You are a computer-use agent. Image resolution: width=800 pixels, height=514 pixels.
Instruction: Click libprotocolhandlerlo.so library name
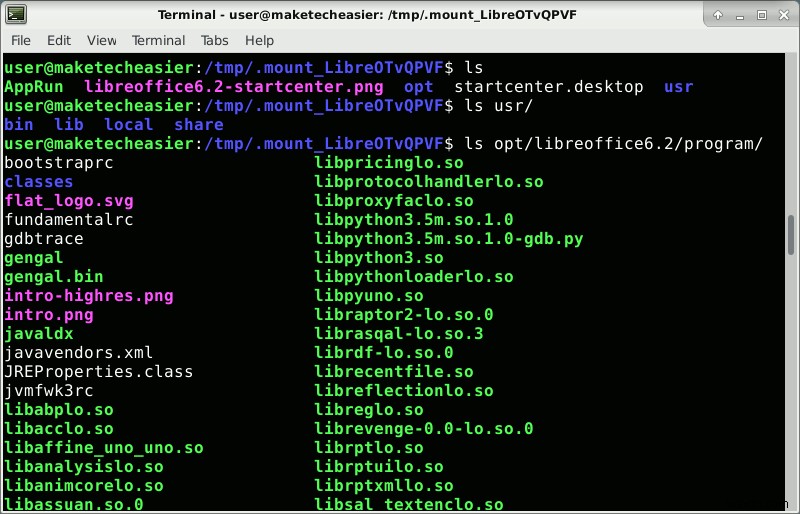(x=429, y=182)
